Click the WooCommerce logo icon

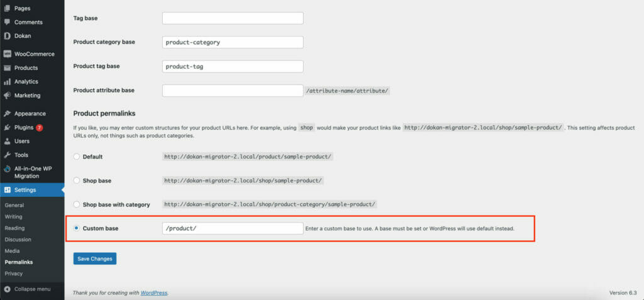[7, 54]
